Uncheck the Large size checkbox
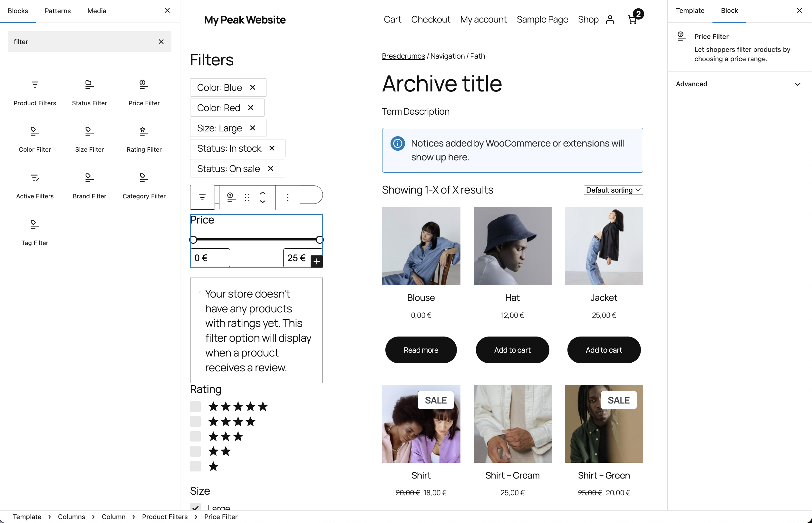 [195, 507]
